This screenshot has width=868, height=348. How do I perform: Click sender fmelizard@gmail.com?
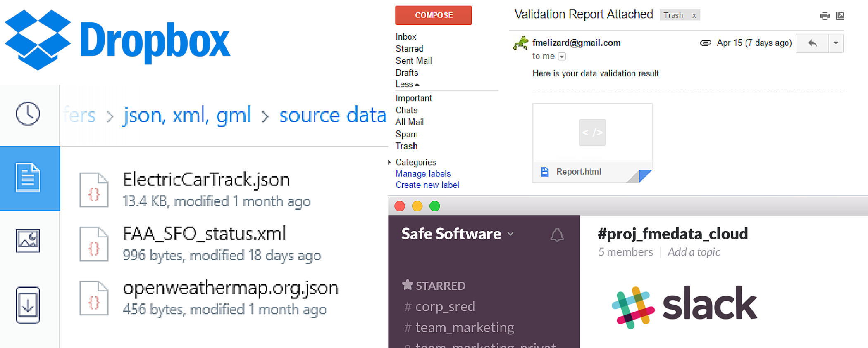(x=576, y=43)
